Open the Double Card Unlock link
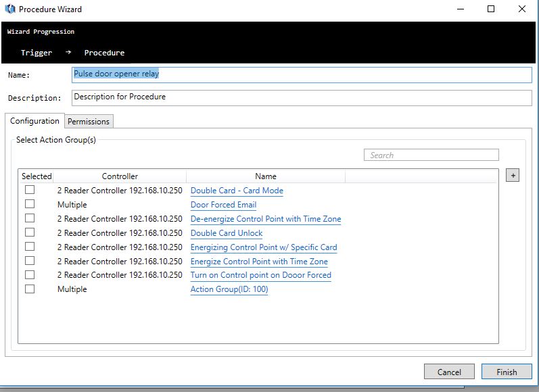Screen dimensions: 539x392 [227, 233]
